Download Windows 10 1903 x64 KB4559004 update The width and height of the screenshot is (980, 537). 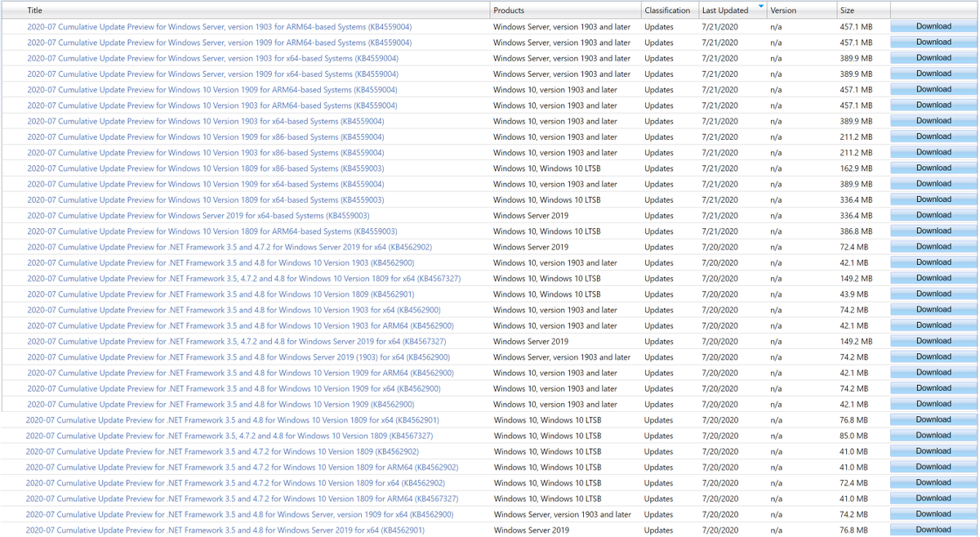[x=933, y=121]
